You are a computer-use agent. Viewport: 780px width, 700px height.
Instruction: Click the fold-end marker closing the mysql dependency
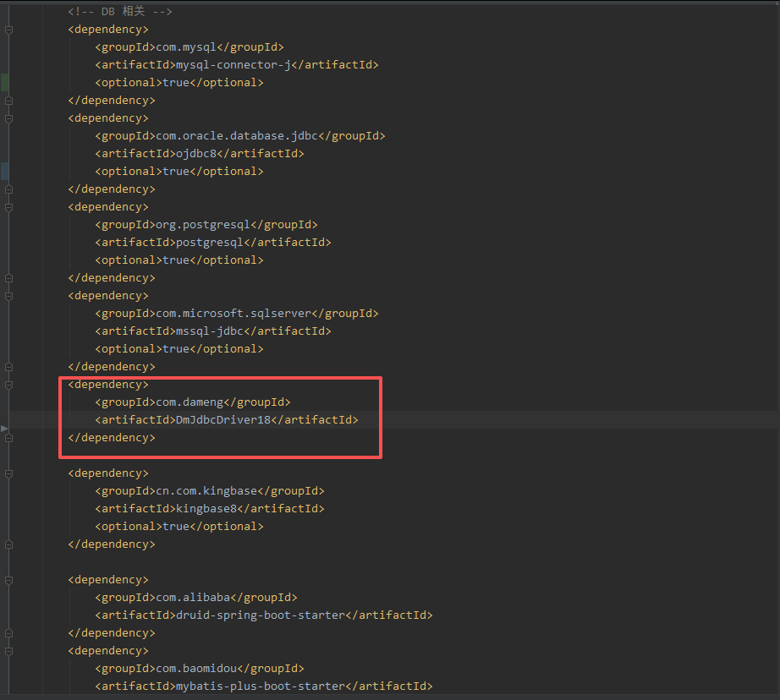coord(8,101)
